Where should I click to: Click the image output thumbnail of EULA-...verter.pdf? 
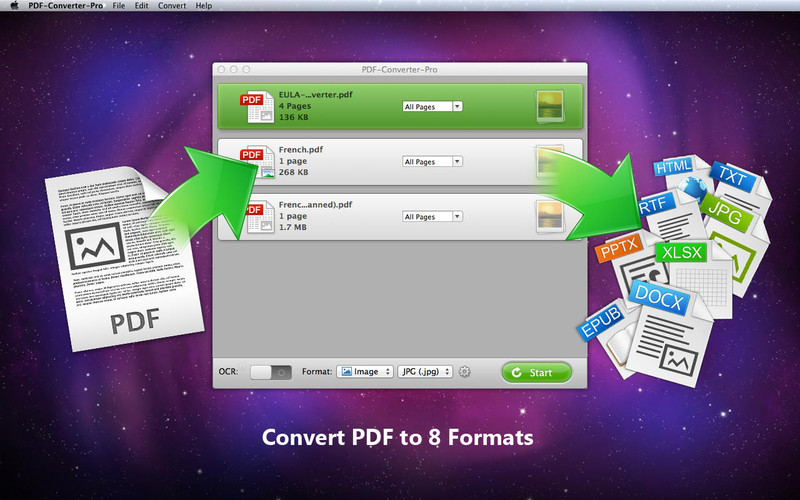point(550,107)
